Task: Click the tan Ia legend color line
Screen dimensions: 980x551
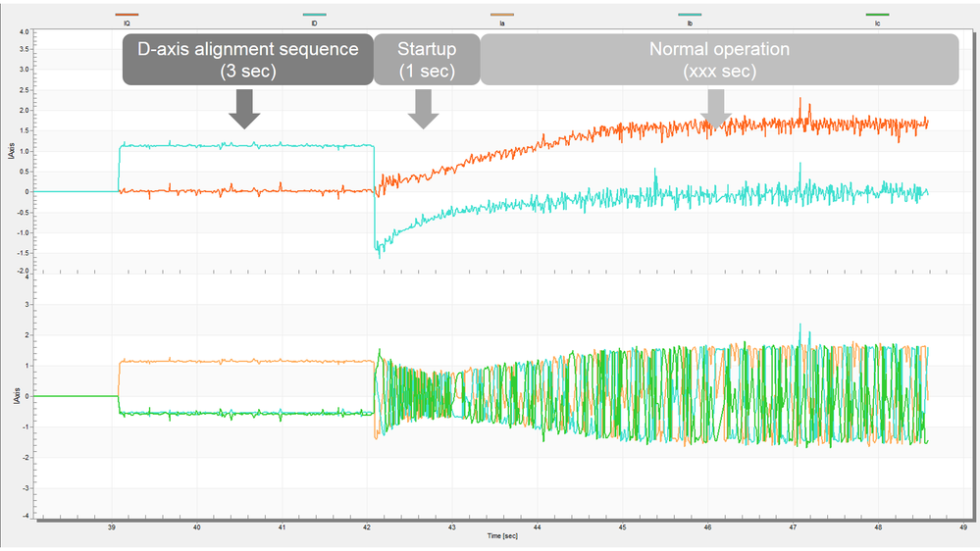Action: 502,15
